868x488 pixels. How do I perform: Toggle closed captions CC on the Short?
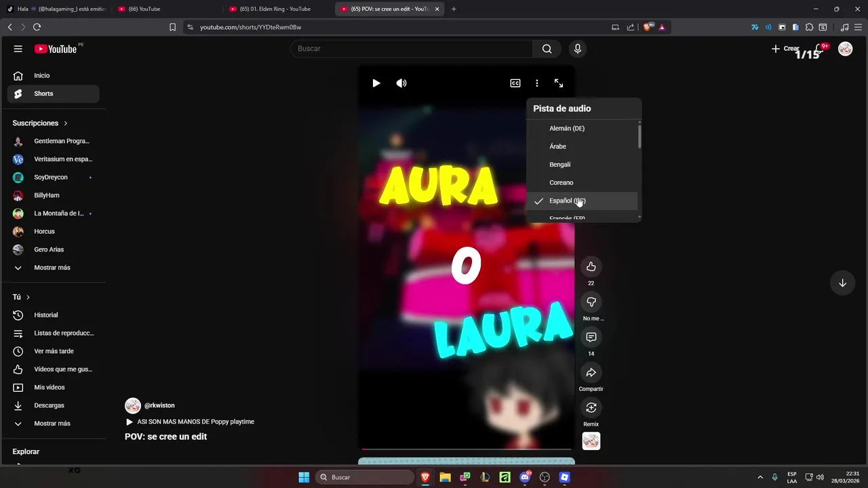tap(515, 83)
